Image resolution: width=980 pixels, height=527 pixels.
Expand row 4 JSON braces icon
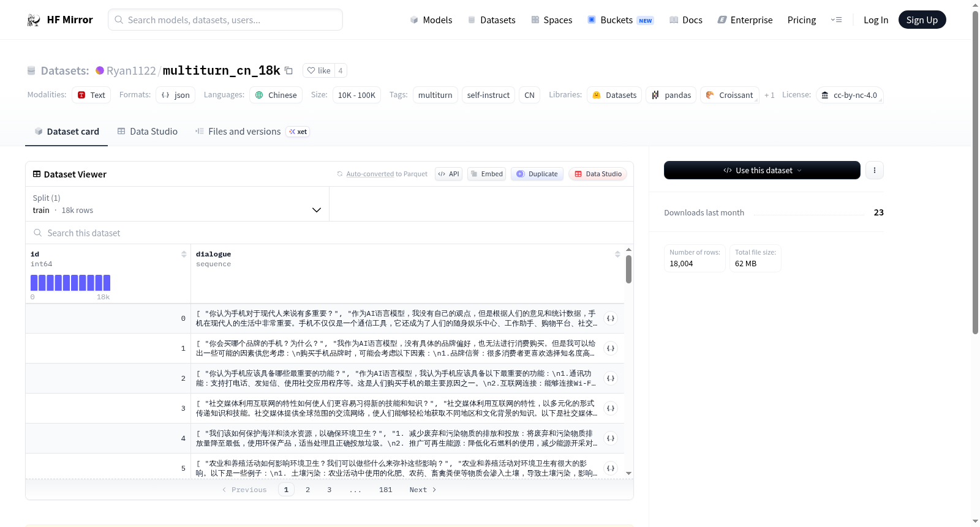(610, 438)
